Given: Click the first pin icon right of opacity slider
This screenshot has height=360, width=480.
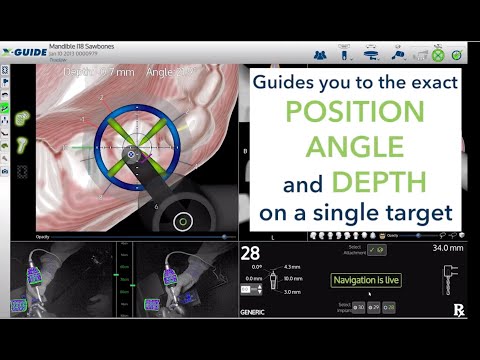Looking at the screenshot, I should 443,236.
